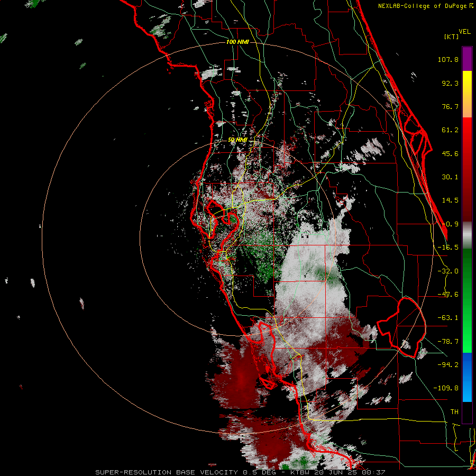This screenshot has width=476, height=476.
Task: Click the bright green segment of the color bar
Action: [467, 300]
